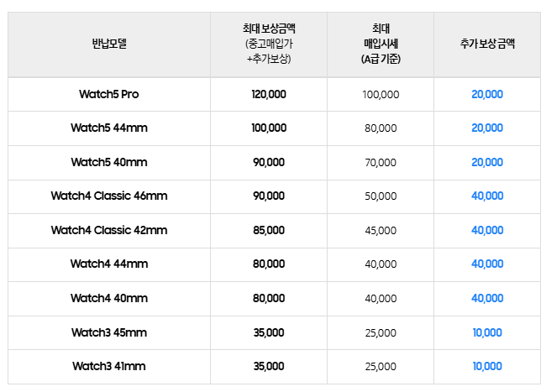Click blue 20,000 bonus for Watch5 Pro
Image resolution: width=546 pixels, height=392 pixels.
[487, 94]
